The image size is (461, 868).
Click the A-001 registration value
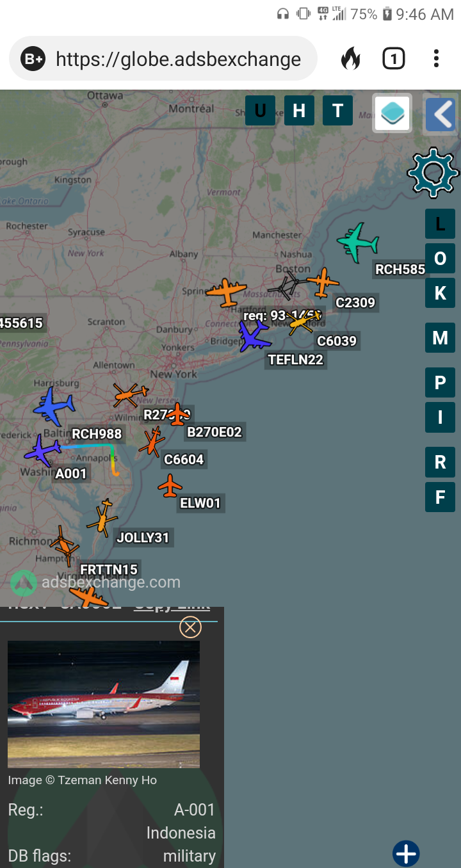[195, 810]
